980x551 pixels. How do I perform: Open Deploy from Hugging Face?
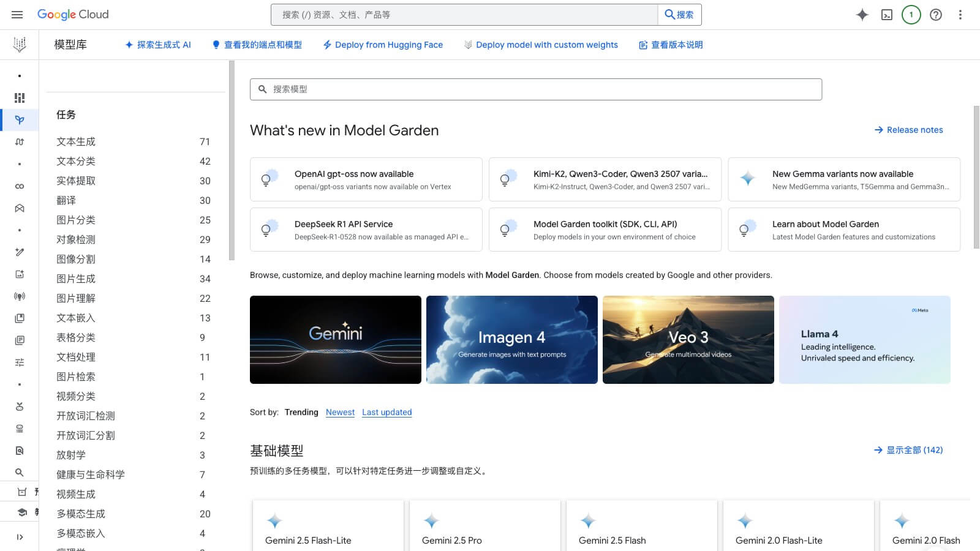383,45
